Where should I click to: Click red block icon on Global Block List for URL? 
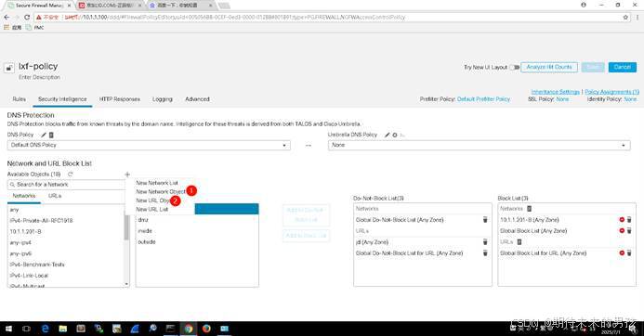pos(622,253)
